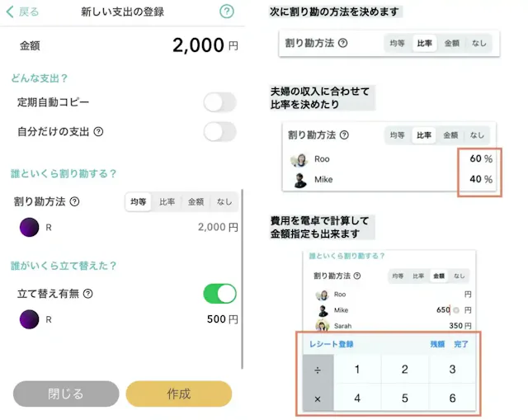Choose なし split method in left form
Image resolution: width=528 pixels, height=420 pixels.
224,201
